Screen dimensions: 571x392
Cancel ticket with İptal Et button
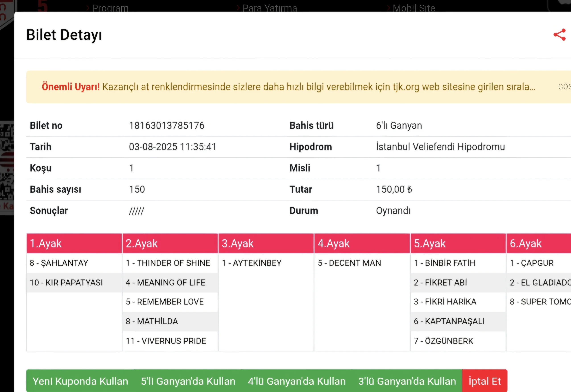point(484,381)
